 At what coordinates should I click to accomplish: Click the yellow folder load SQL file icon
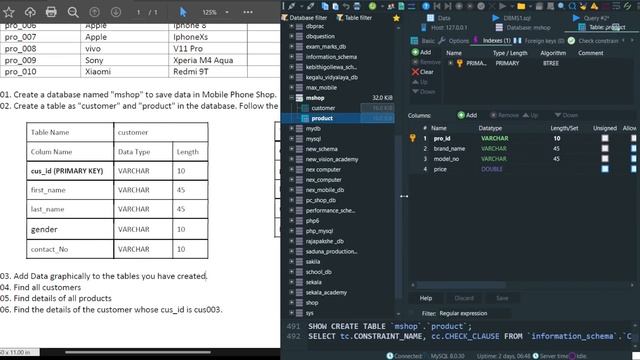coord(521,6)
